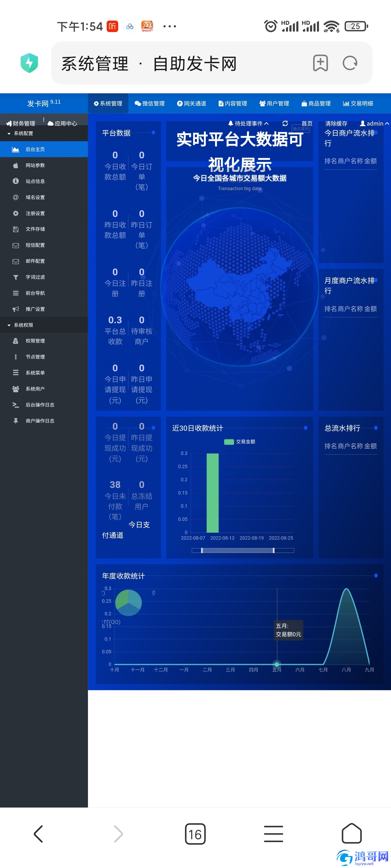Open 内容管理 top navigation tab
The height and width of the screenshot is (868, 391).
click(x=232, y=103)
